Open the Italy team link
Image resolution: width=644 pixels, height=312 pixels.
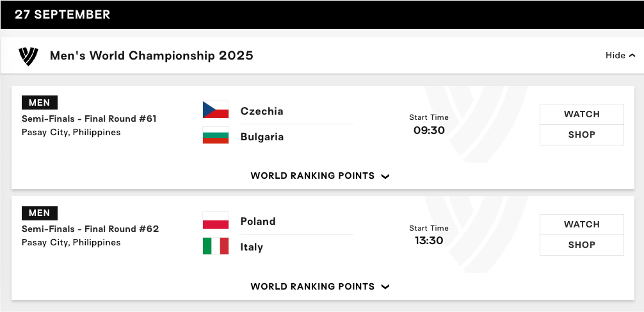point(252,247)
